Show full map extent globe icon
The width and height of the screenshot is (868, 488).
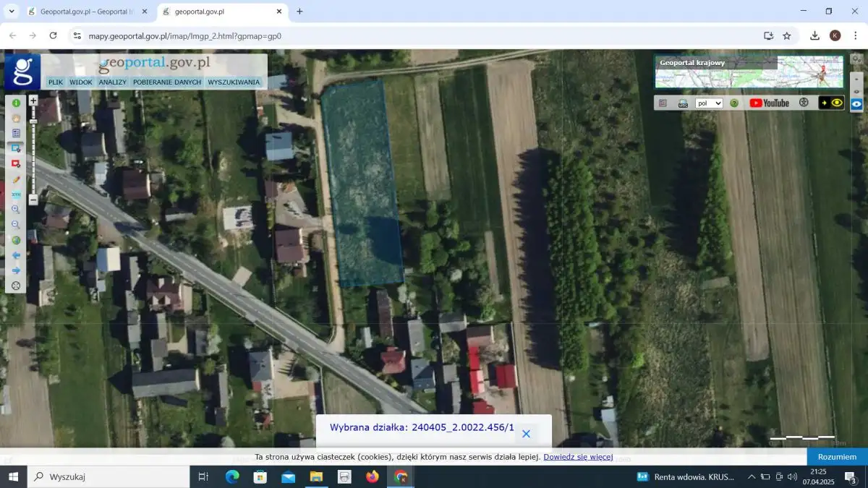click(x=16, y=240)
